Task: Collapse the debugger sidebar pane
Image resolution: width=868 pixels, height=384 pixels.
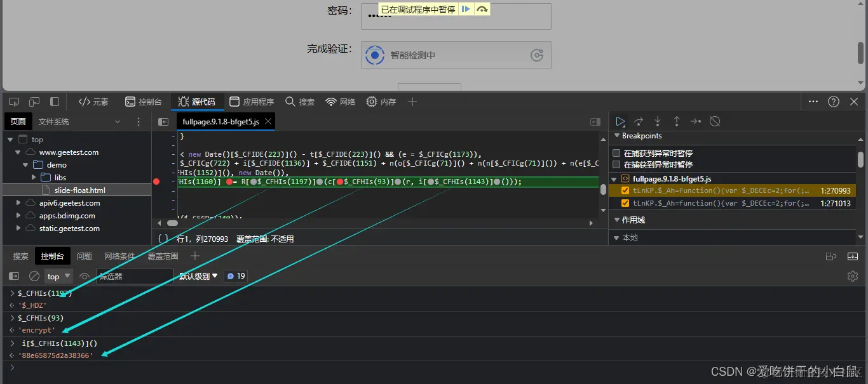Action: (595, 122)
